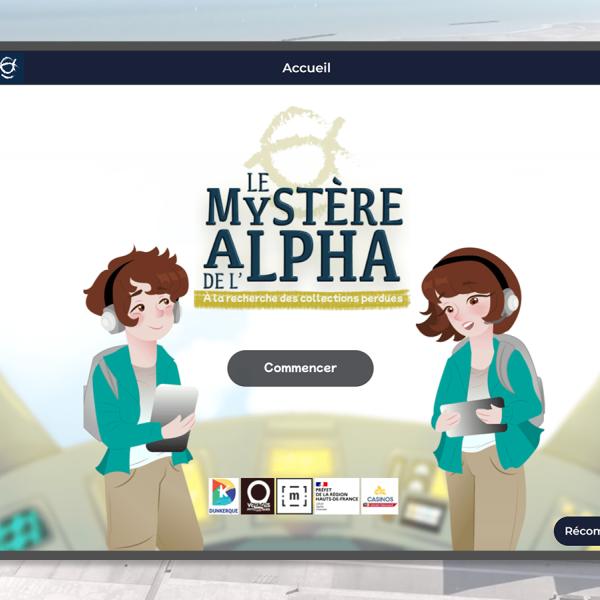600x600 pixels.
Task: Click the app logo in header bar
Action: click(x=10, y=68)
